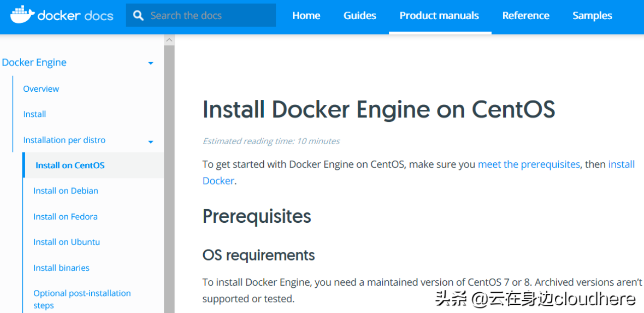Select Install binaries from the sidebar
This screenshot has height=313, width=644.
point(61,268)
